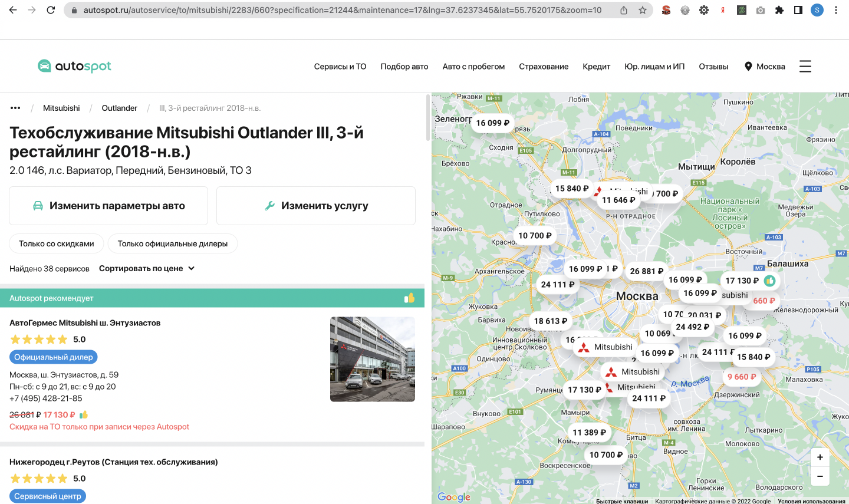Image resolution: width=849 pixels, height=504 pixels.
Task: Click the camera extension icon
Action: click(x=761, y=10)
